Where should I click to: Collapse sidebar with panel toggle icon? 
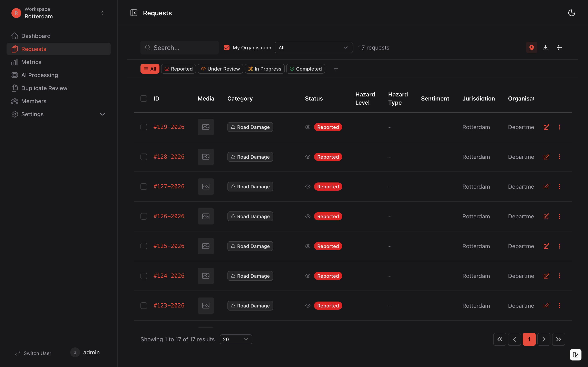tap(134, 13)
